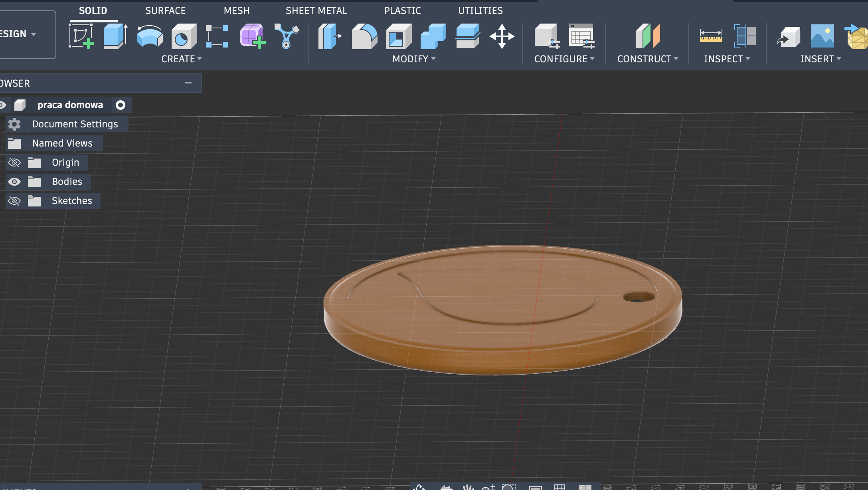Activate the praca domowa component radio button
The image size is (868, 490).
tap(120, 105)
